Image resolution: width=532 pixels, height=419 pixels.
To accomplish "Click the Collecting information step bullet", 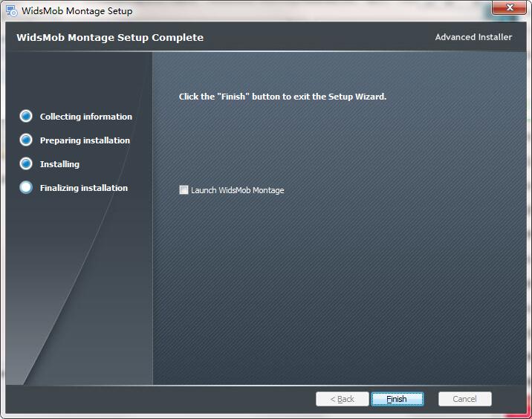I will [x=26, y=117].
